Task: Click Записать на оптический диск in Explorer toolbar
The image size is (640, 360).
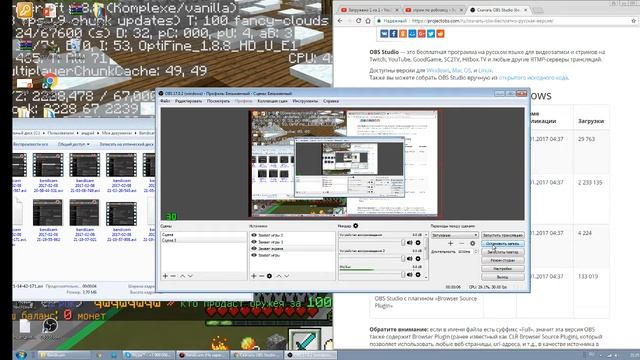Action: (126, 144)
